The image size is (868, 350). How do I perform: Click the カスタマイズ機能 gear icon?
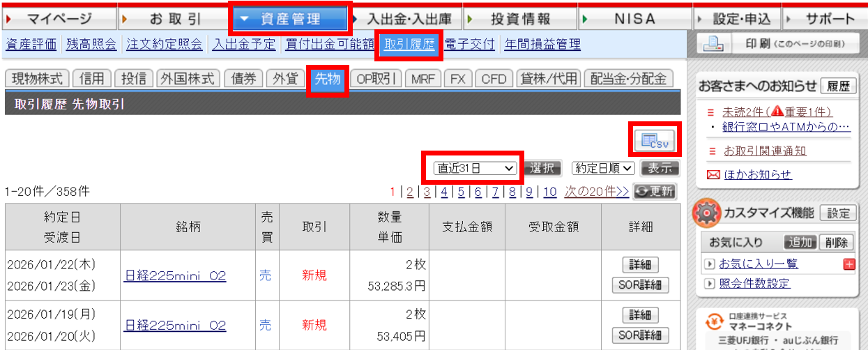[706, 213]
